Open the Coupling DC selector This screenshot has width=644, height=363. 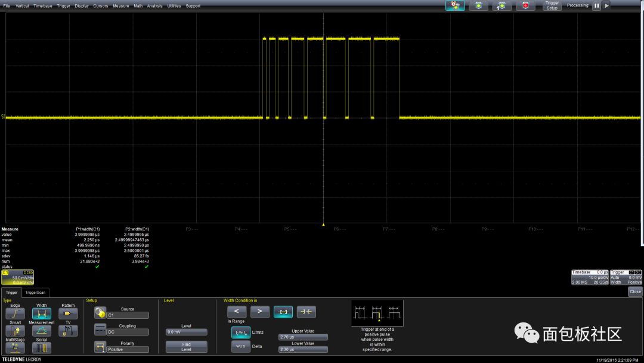click(x=127, y=331)
